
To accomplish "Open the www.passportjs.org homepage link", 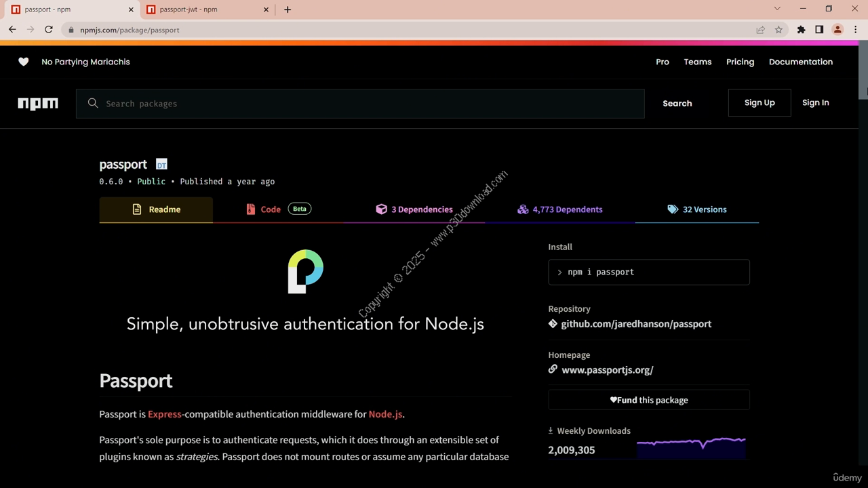I will point(608,370).
